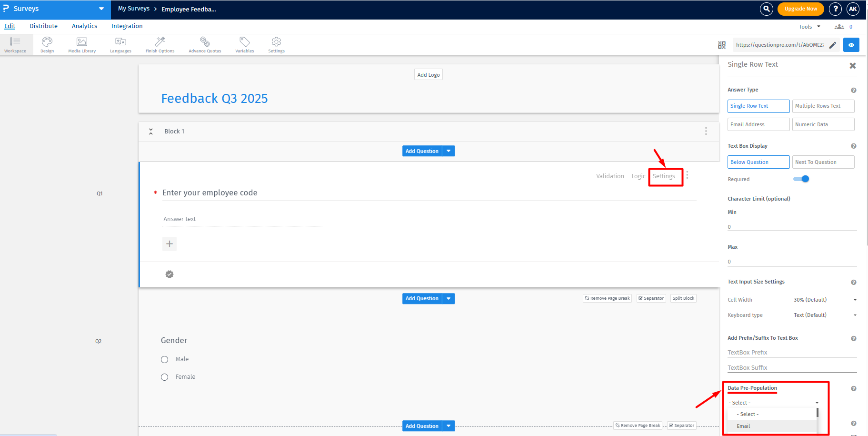Switch to the Edit tab
868x436 pixels.
10,26
